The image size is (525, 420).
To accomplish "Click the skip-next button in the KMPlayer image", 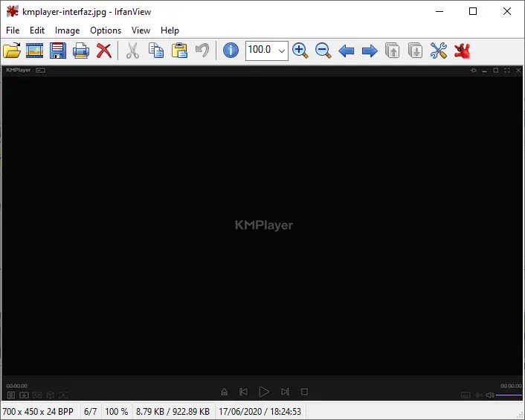I will 285,392.
